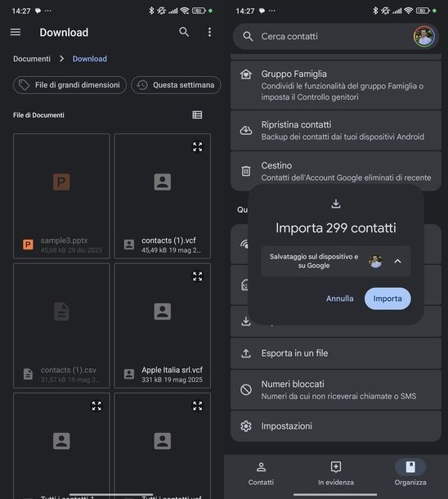Filter by File di grandi dimensioni chip
This screenshot has height=499, width=448.
click(x=69, y=85)
